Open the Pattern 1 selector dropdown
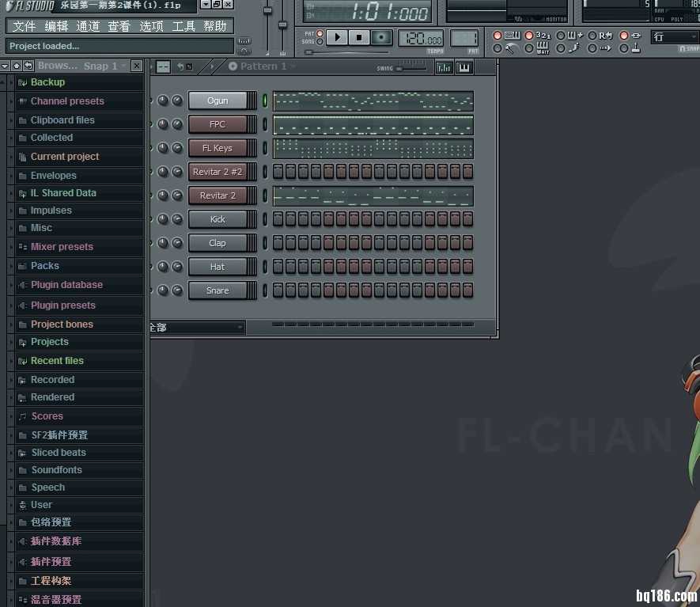Image resolution: width=700 pixels, height=607 pixels. (263, 66)
